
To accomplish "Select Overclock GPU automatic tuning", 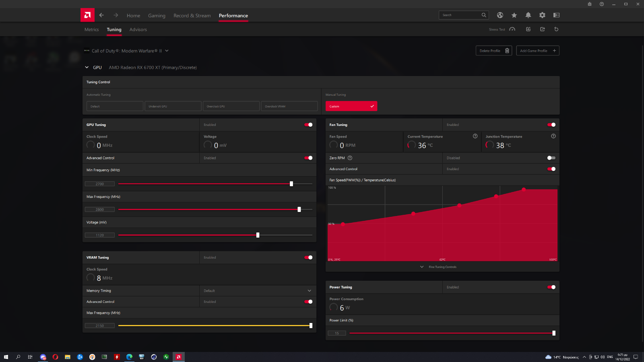I will [x=231, y=106].
